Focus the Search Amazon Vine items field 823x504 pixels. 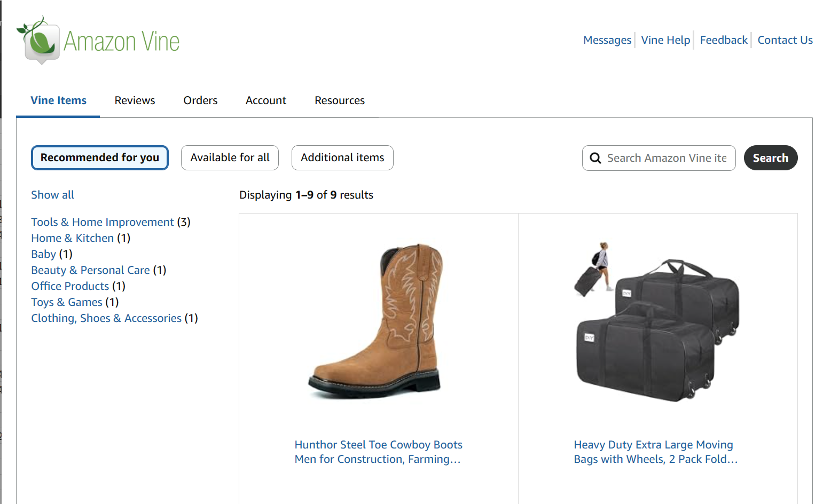pyautogui.click(x=659, y=158)
